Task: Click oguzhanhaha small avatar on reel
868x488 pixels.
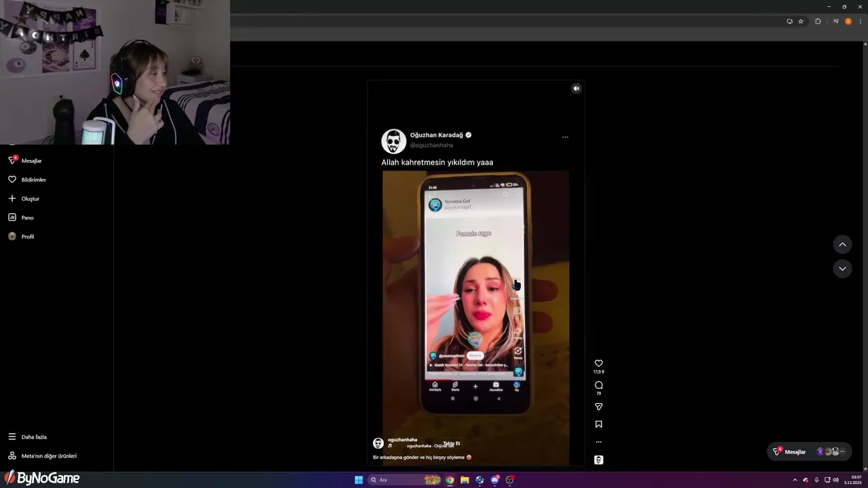Action: click(378, 443)
